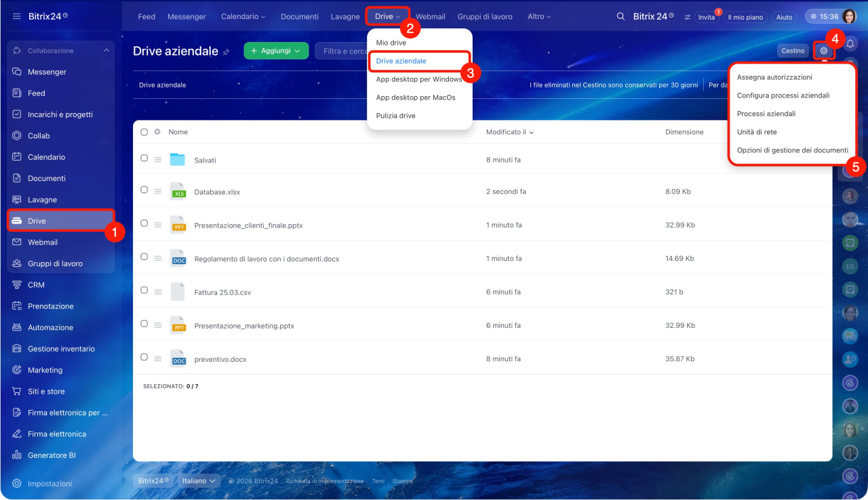
Task: Choose Assegna autorizzazioni from settings menu
Action: coord(774,77)
